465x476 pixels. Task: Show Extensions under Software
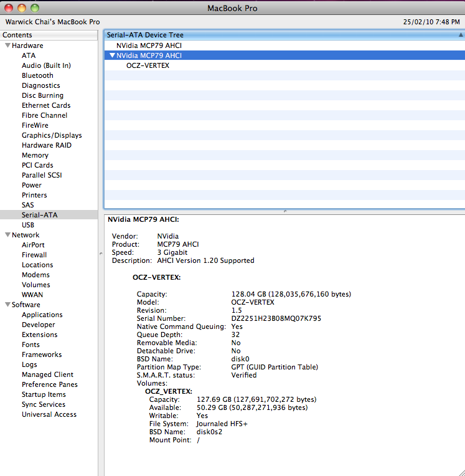point(39,335)
